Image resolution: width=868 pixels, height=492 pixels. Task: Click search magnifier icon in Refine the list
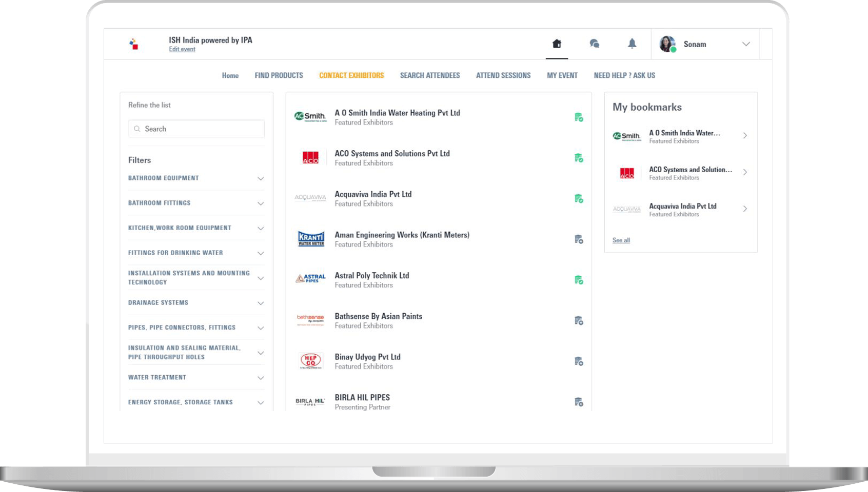(x=137, y=129)
